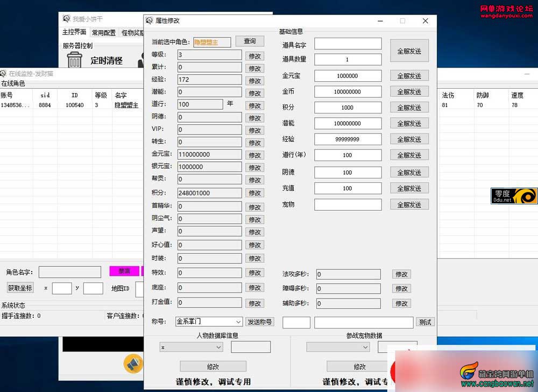
Task: Click the y coordinate input box
Action: (93, 288)
